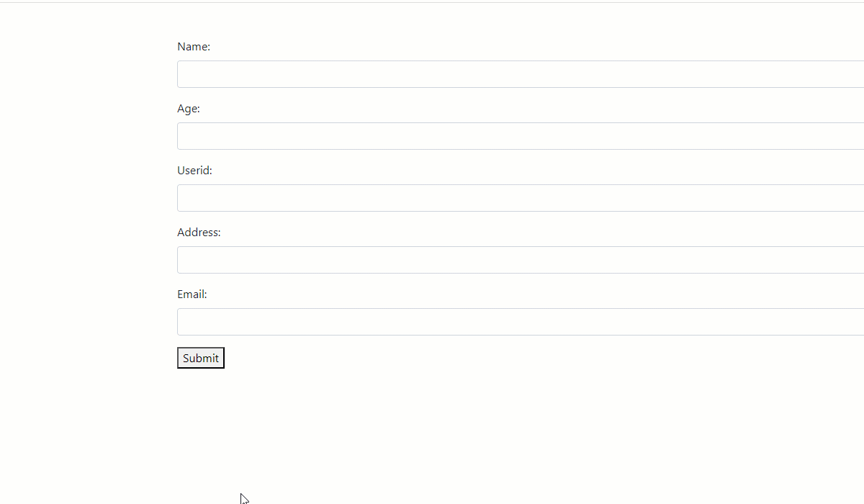Activate the Address input box
This screenshot has height=504, width=864.
point(521,260)
